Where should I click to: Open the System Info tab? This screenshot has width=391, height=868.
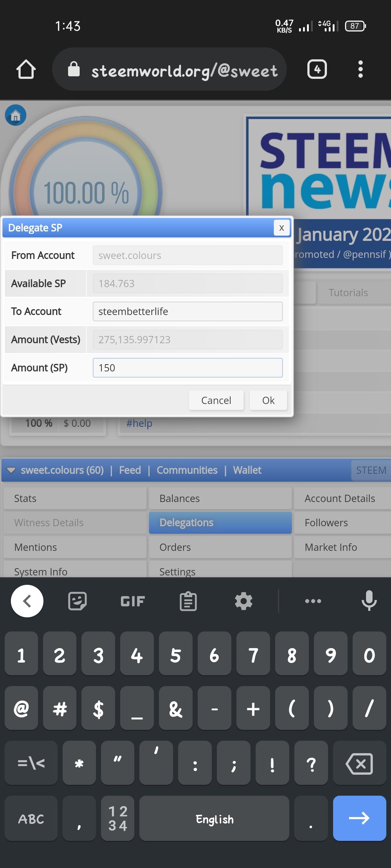[x=75, y=570]
